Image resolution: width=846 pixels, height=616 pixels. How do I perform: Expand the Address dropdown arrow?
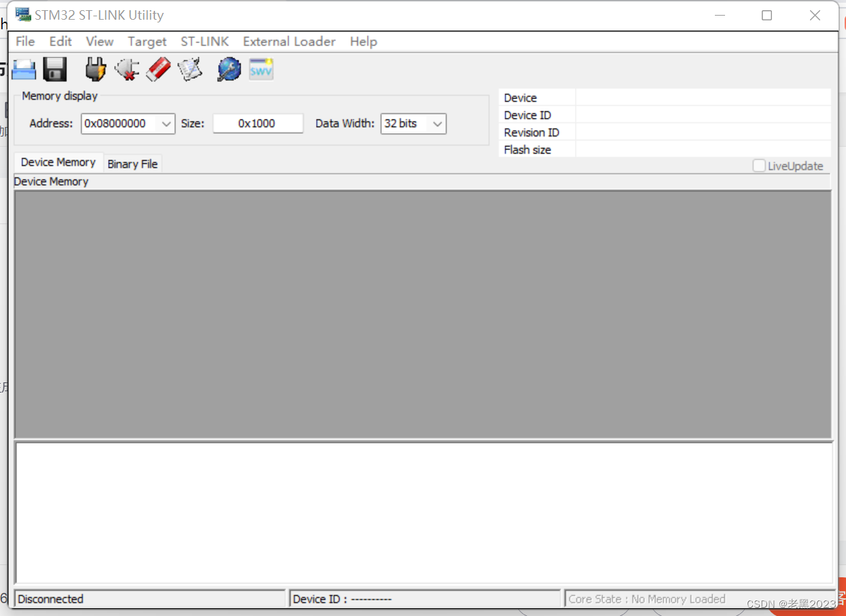coord(166,124)
